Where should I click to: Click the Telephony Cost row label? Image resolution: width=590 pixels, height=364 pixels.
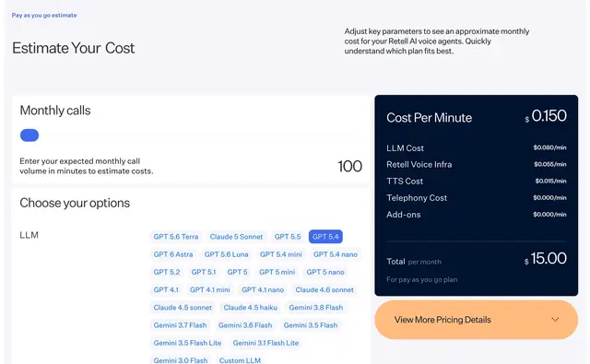(x=417, y=198)
